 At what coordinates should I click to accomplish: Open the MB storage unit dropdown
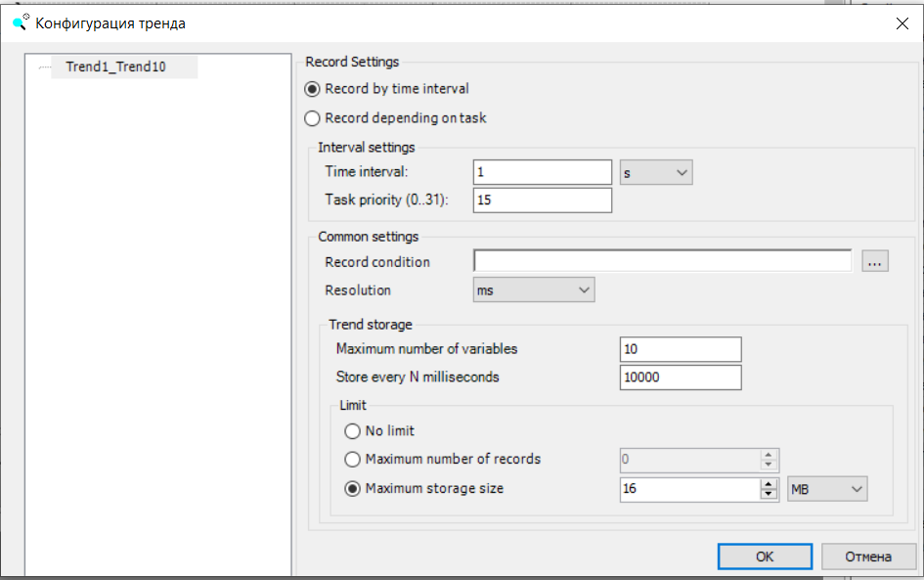827,488
